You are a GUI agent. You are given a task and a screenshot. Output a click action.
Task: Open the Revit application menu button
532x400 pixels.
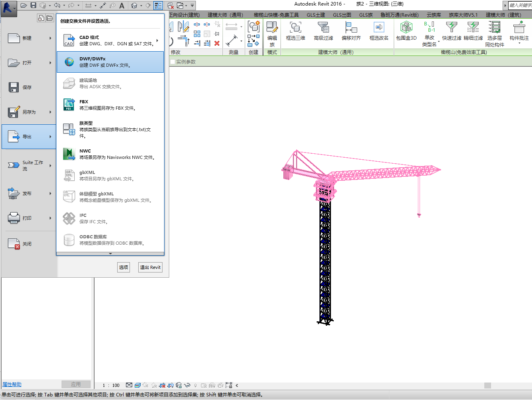pos(9,8)
